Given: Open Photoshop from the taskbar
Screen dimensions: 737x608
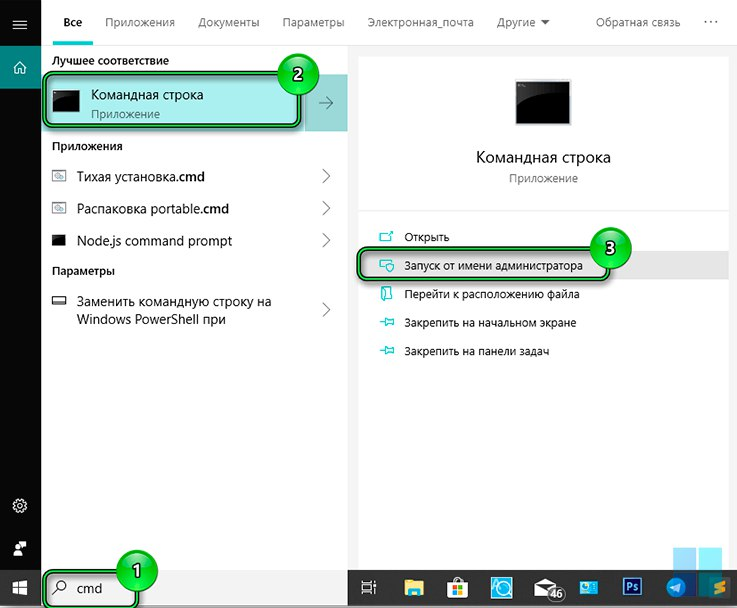Looking at the screenshot, I should 631,587.
